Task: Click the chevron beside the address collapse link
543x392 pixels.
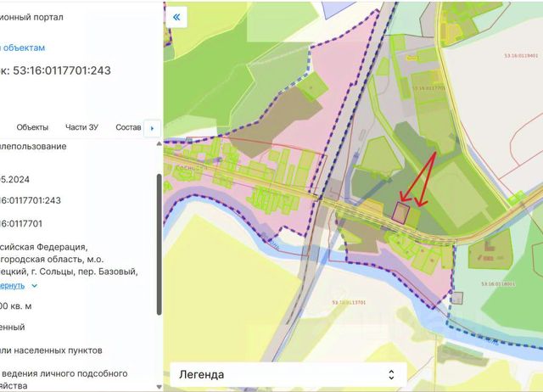Action: pos(35,286)
